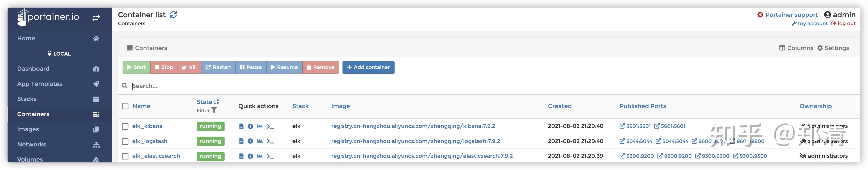
Task: Check the elk_elasticsearch row checkbox
Action: [x=125, y=156]
